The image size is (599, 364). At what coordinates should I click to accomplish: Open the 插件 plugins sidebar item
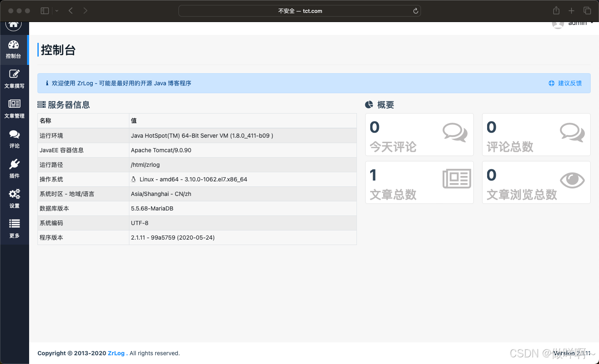coord(14,169)
